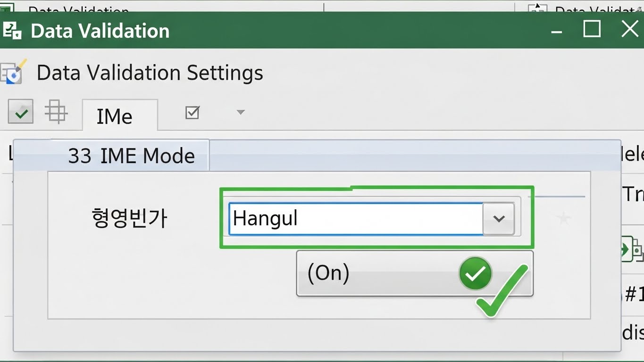Viewport: 644px width, 362px height.
Task: Close the Data Validation dialog
Action: tap(630, 29)
